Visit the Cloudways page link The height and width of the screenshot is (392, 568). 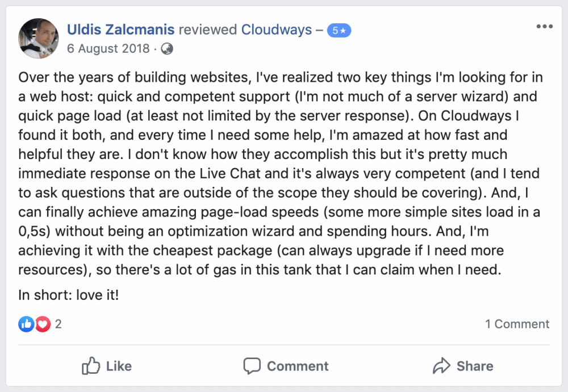277,30
